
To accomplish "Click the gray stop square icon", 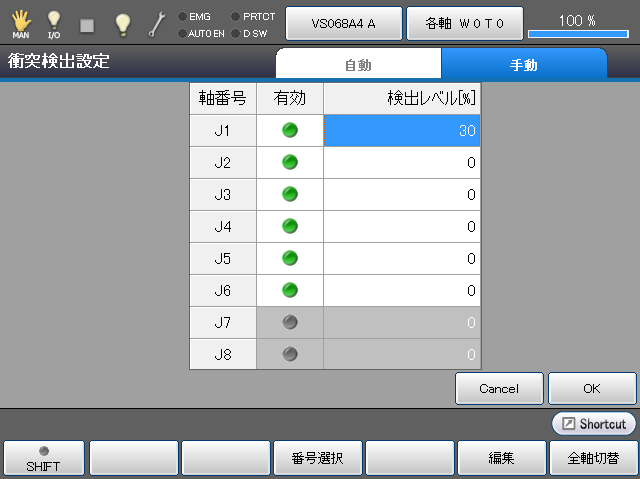I will [x=87, y=24].
